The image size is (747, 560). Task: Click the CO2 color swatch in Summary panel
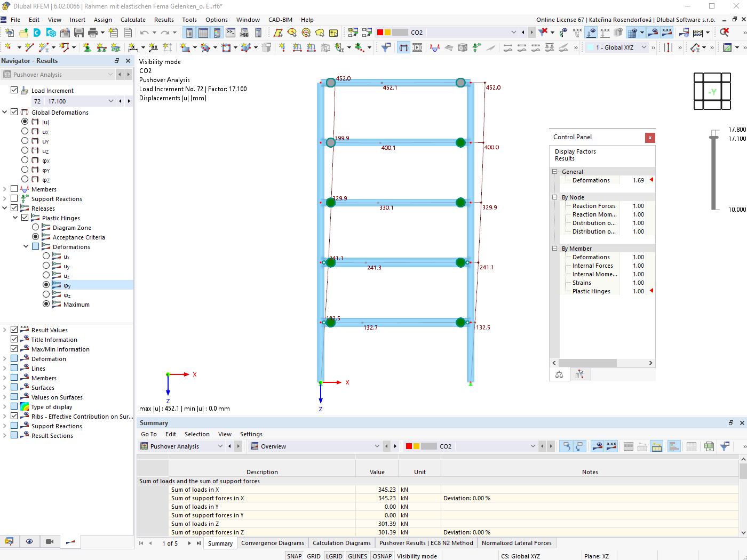422,446
